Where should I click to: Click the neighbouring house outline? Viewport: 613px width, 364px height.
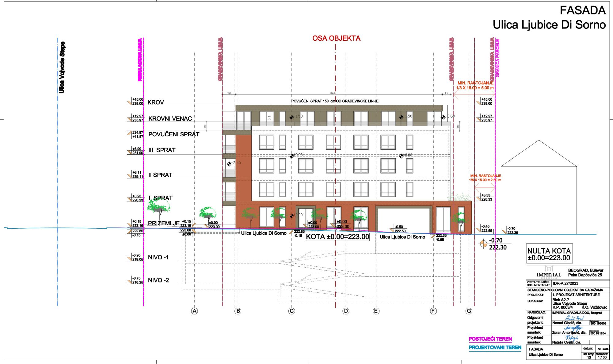539,190
